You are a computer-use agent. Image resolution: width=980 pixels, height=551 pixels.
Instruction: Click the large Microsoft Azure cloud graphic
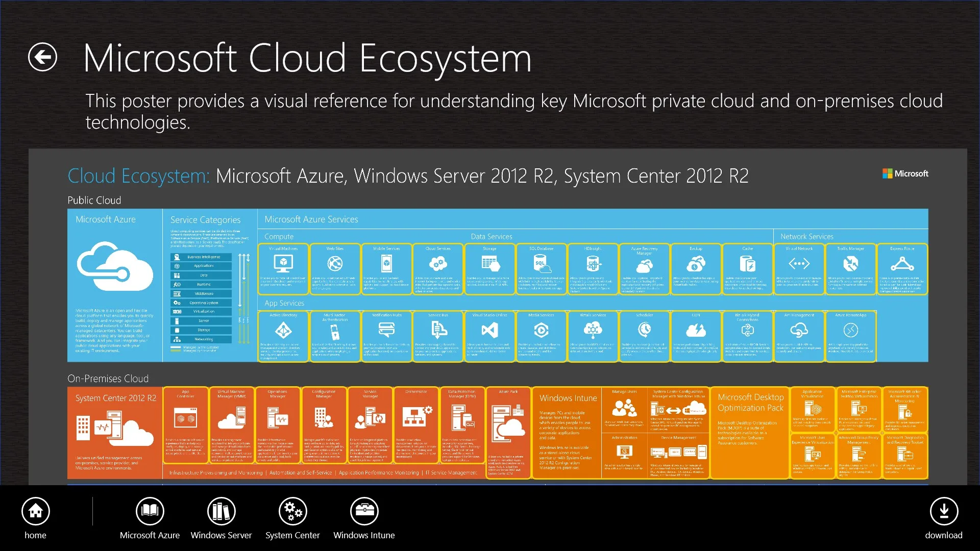tap(115, 266)
